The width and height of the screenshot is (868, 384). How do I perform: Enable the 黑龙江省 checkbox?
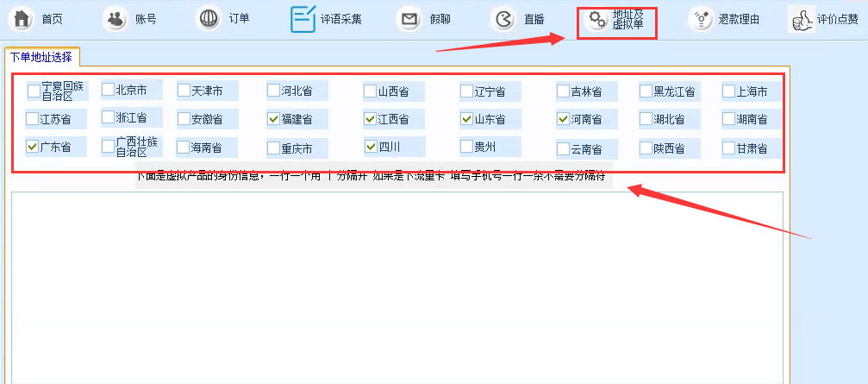646,91
